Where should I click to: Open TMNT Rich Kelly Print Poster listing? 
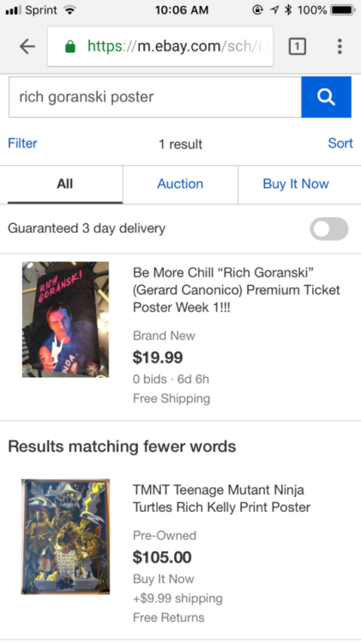coord(221,498)
